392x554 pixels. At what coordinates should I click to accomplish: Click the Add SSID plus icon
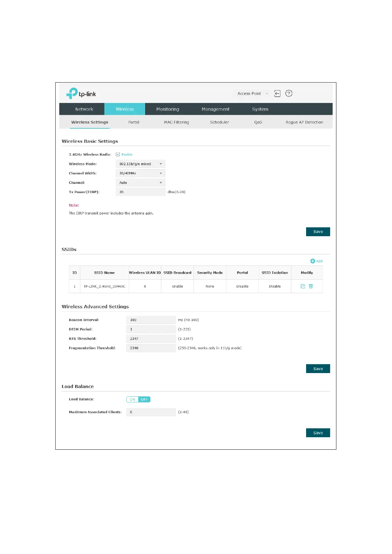coord(313,261)
